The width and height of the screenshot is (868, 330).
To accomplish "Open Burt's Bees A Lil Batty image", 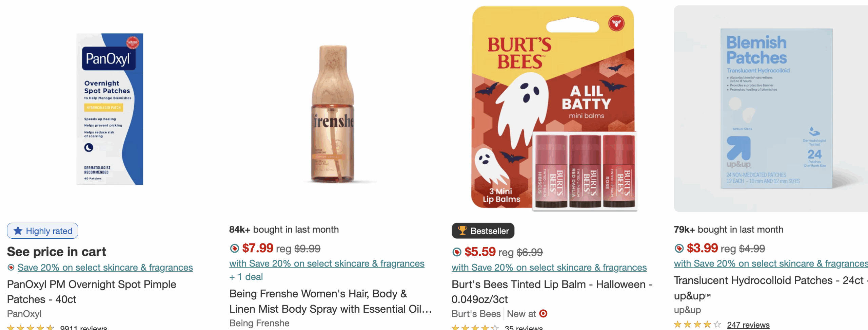I will tap(553, 109).
